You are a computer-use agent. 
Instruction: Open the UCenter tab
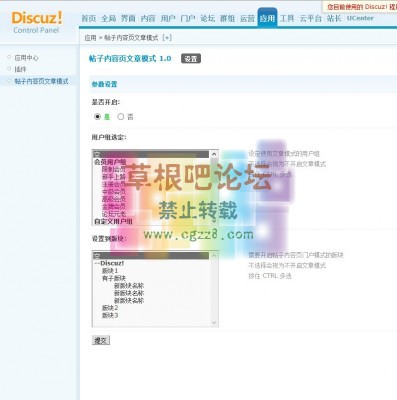click(x=360, y=19)
